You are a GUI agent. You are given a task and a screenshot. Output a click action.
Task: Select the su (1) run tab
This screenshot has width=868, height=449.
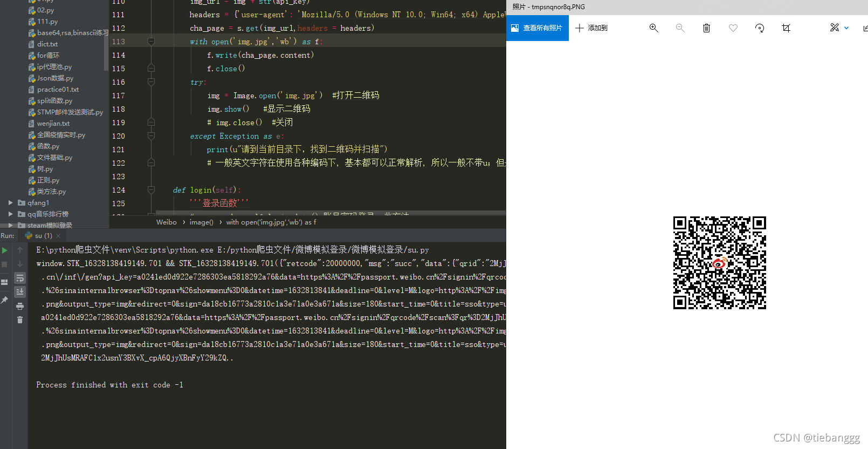(x=43, y=236)
